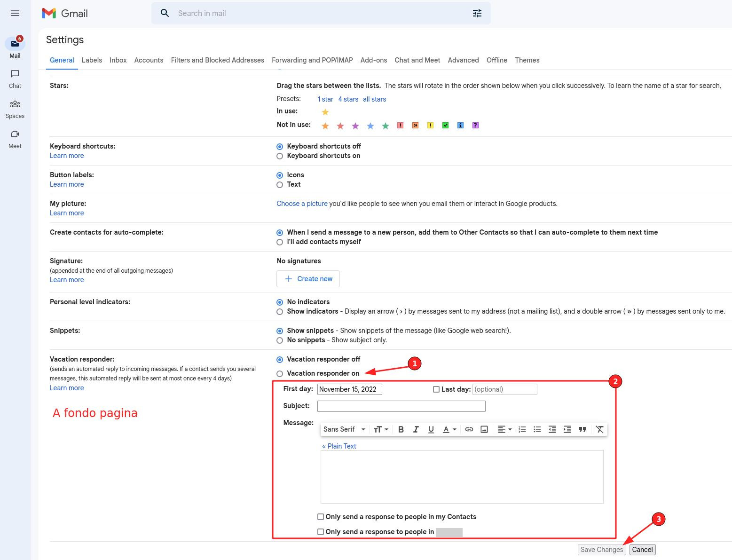Viewport: 732px width, 560px height.
Task: Select I'll add contacts myself
Action: (x=280, y=242)
